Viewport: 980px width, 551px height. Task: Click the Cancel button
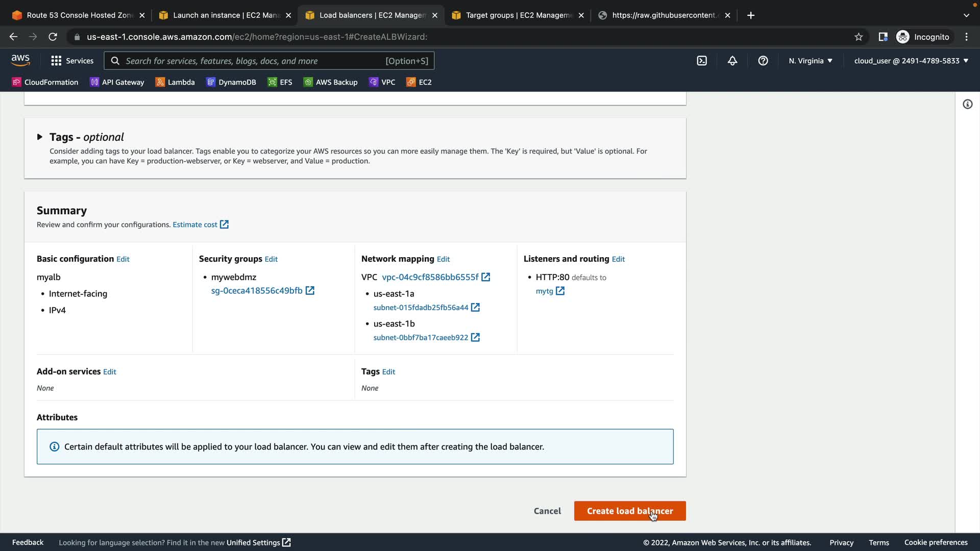(547, 511)
